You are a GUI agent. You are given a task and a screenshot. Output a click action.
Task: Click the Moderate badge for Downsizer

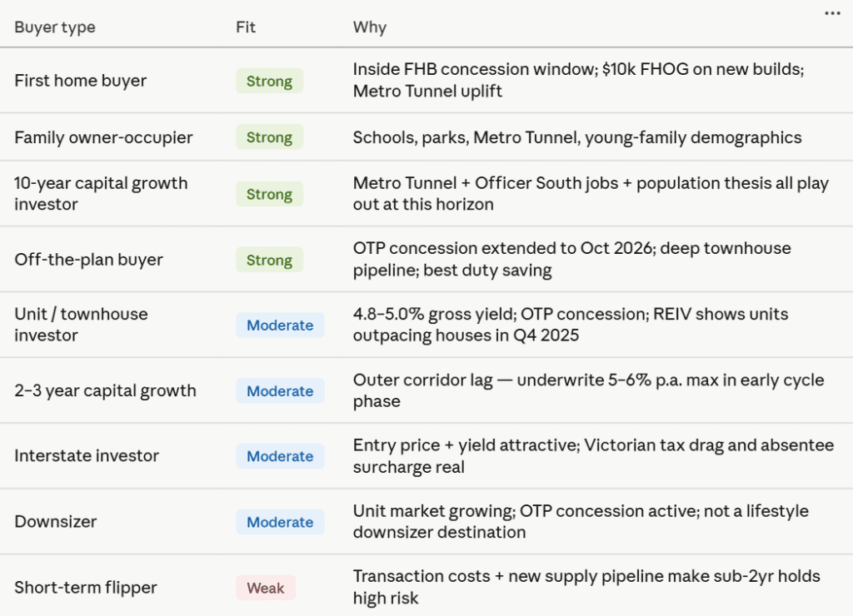click(x=280, y=522)
